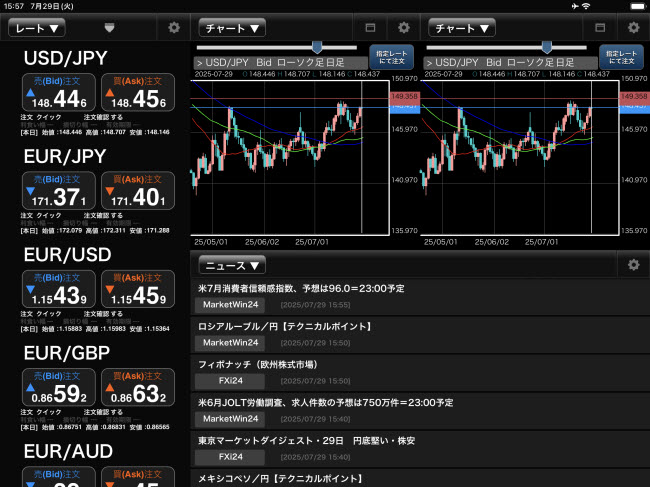The height and width of the screenshot is (487, 650).
Task: Maximize the first chart panel window icon
Action: pos(370,28)
